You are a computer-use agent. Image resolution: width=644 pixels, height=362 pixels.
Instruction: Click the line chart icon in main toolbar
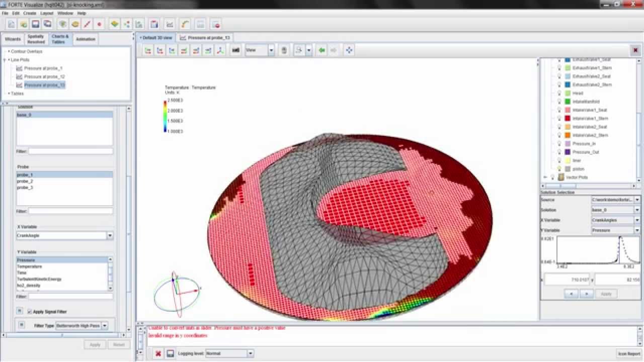pyautogui.click(x=170, y=24)
